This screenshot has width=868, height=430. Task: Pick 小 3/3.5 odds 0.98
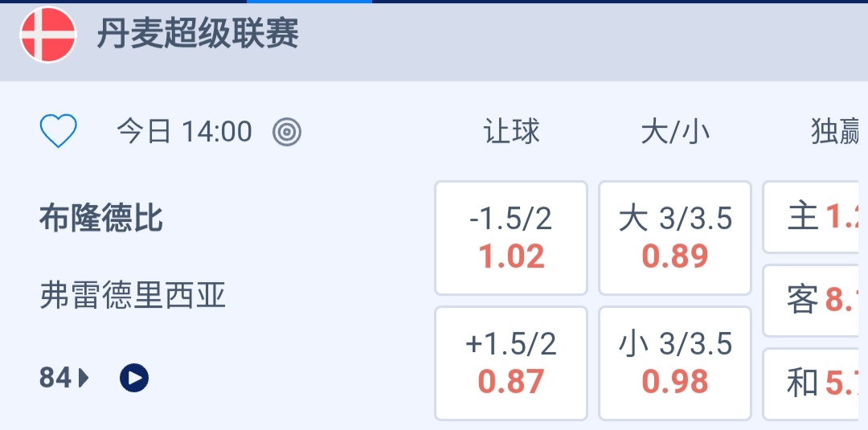click(x=675, y=363)
